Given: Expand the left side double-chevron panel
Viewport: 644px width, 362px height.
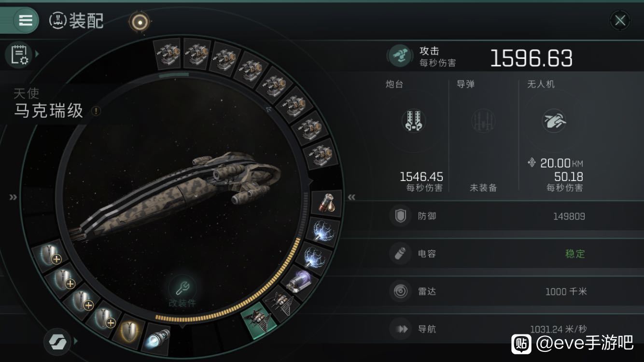Looking at the screenshot, I should 13,197.
